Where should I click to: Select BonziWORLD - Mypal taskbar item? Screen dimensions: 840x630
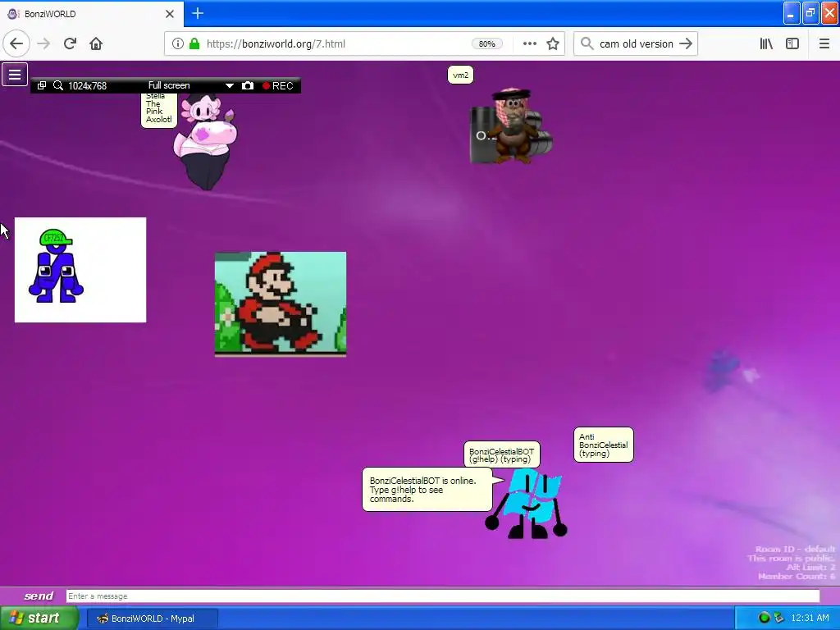(152, 619)
